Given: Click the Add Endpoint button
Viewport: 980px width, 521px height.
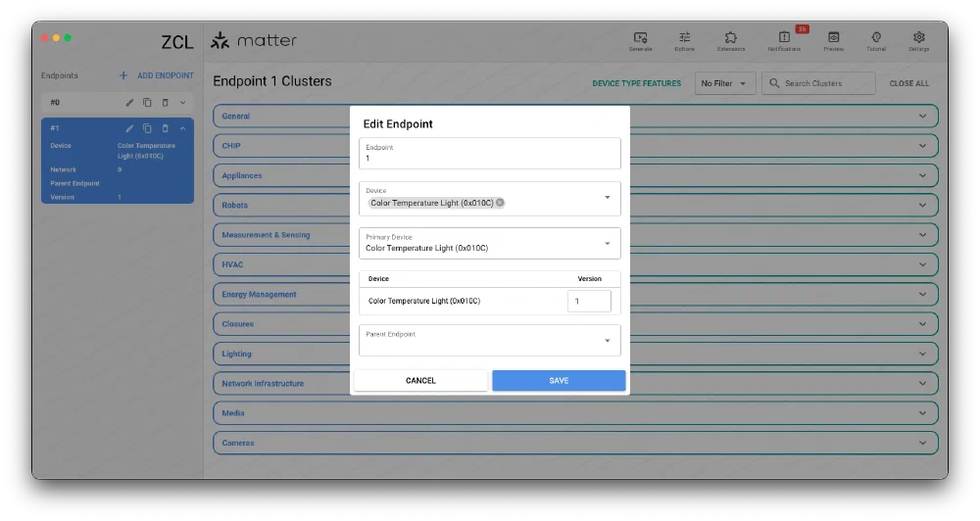Looking at the screenshot, I should coord(157,75).
